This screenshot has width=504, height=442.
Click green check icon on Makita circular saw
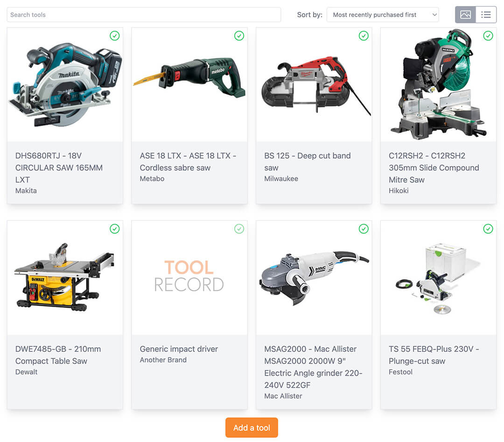(x=115, y=35)
